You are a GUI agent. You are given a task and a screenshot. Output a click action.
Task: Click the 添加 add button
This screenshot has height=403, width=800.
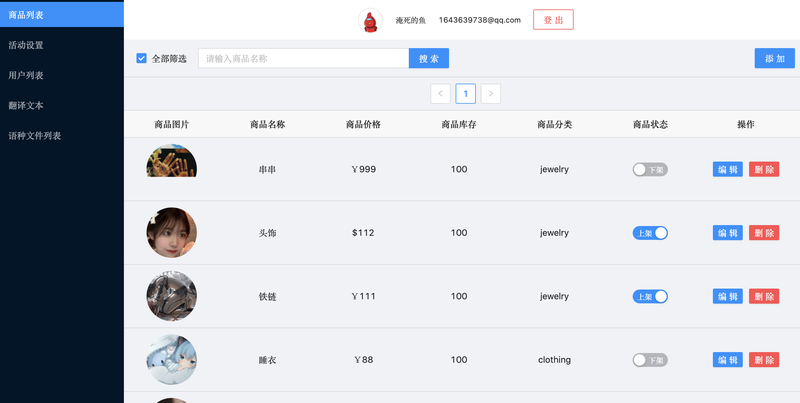pyautogui.click(x=774, y=58)
